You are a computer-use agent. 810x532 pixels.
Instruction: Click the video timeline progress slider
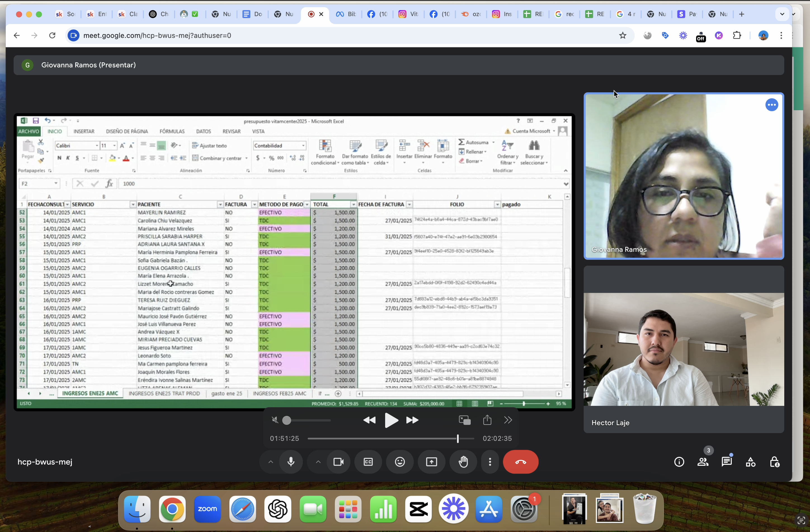[x=390, y=439]
